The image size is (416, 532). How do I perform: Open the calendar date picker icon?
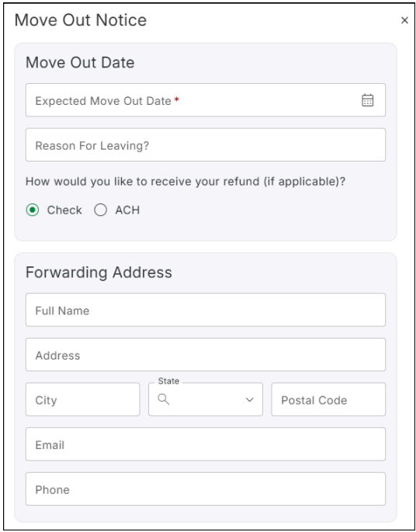[x=367, y=100]
